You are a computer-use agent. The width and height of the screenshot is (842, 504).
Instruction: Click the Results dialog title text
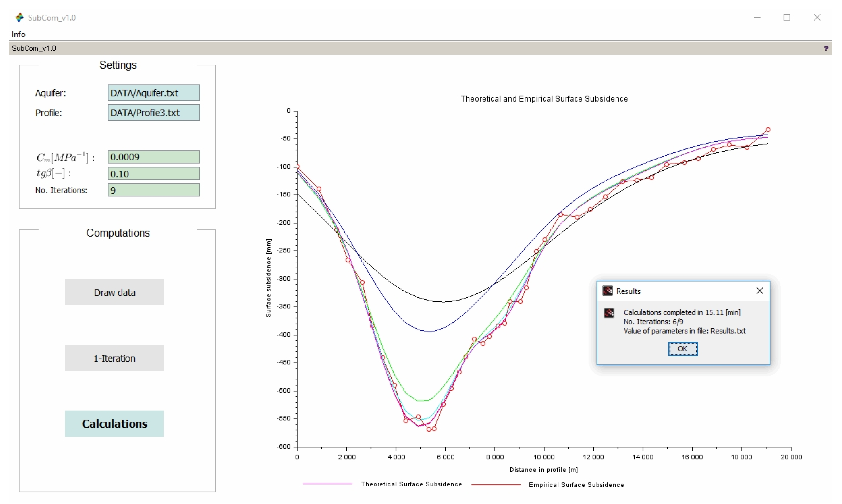pyautogui.click(x=628, y=291)
